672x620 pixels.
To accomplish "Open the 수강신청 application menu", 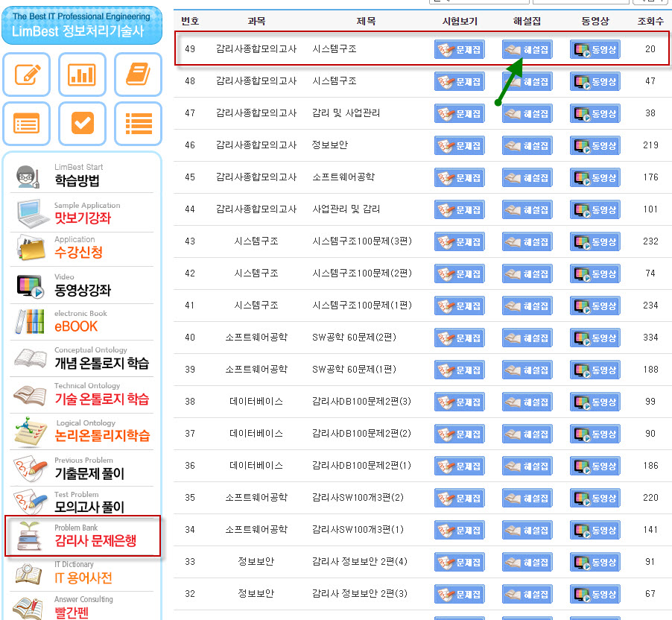I will pyautogui.click(x=82, y=248).
